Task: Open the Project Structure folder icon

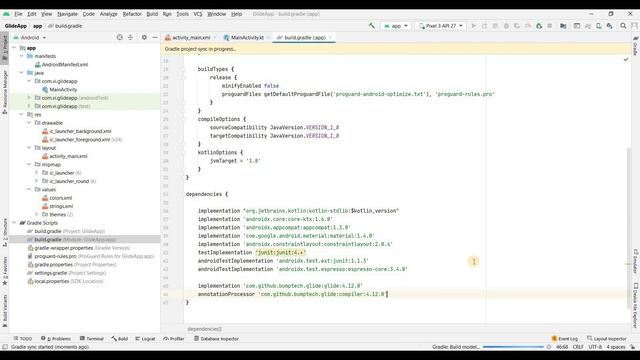Action: click(563, 26)
